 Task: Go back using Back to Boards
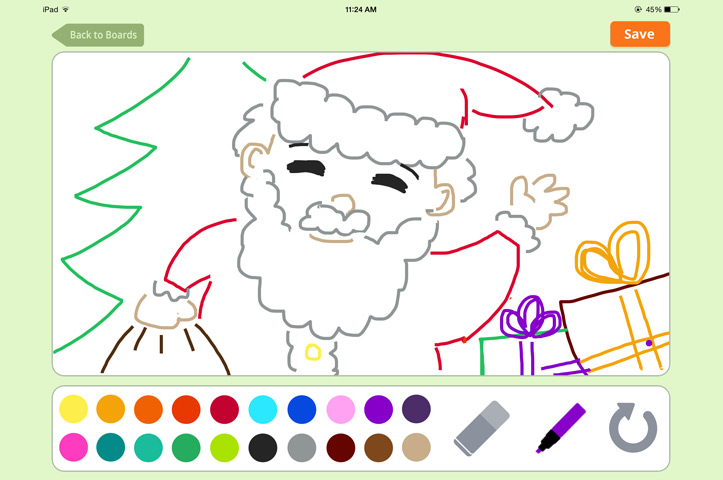pos(98,35)
